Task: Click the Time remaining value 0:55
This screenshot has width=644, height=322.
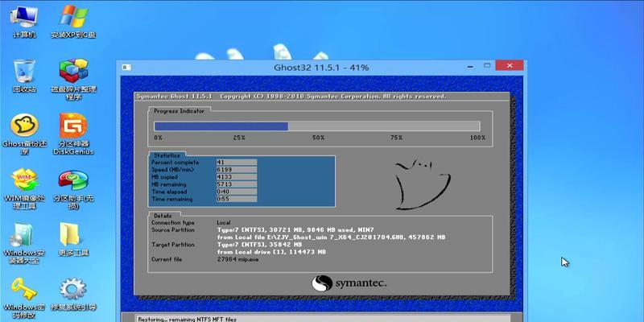Action: 237,199
